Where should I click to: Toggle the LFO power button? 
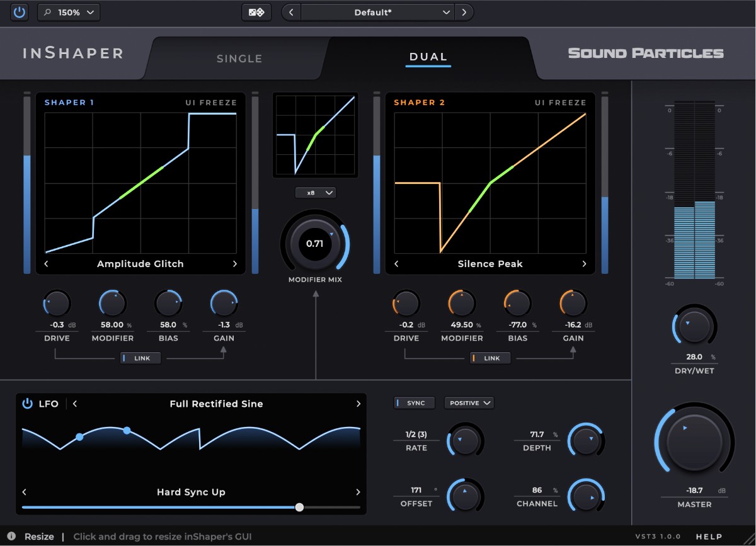pos(26,404)
